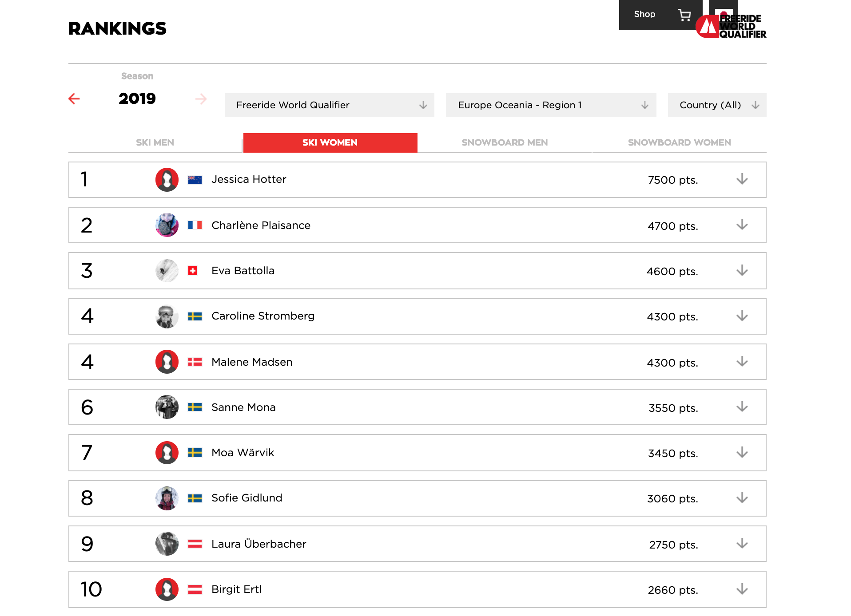Expand Sanne Mona's ranking row arrow

742,407
